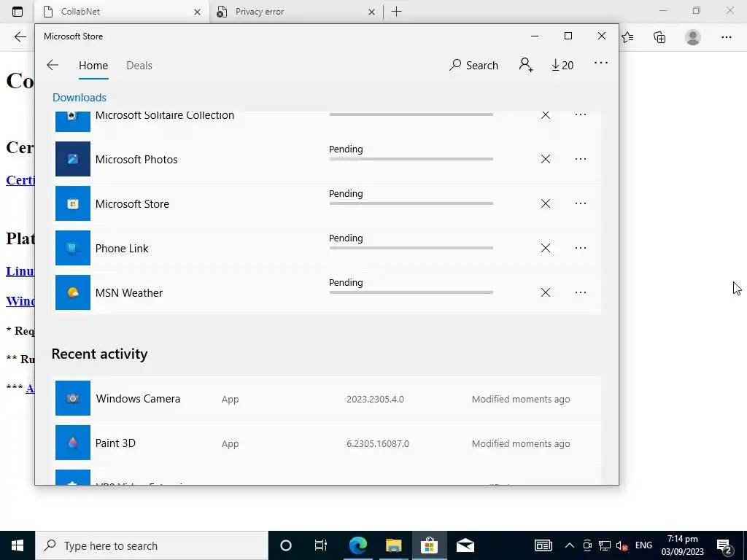Screen dimensions: 747x560
Task: Click the MSN Weather app icon
Action: coord(73,292)
